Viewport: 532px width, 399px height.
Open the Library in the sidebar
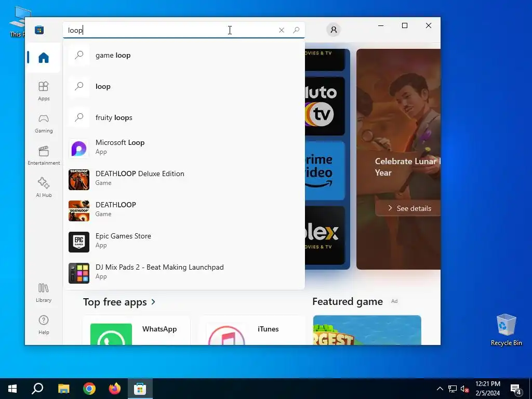coord(44,293)
